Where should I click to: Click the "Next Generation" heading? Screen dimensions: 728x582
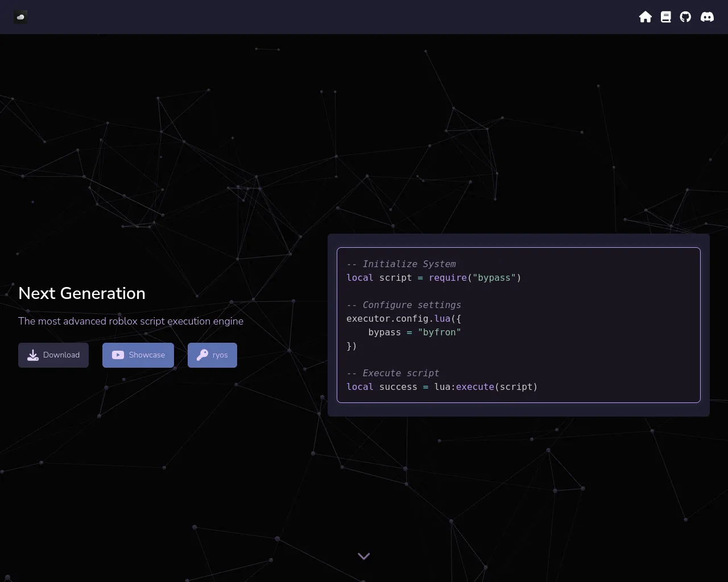point(82,293)
